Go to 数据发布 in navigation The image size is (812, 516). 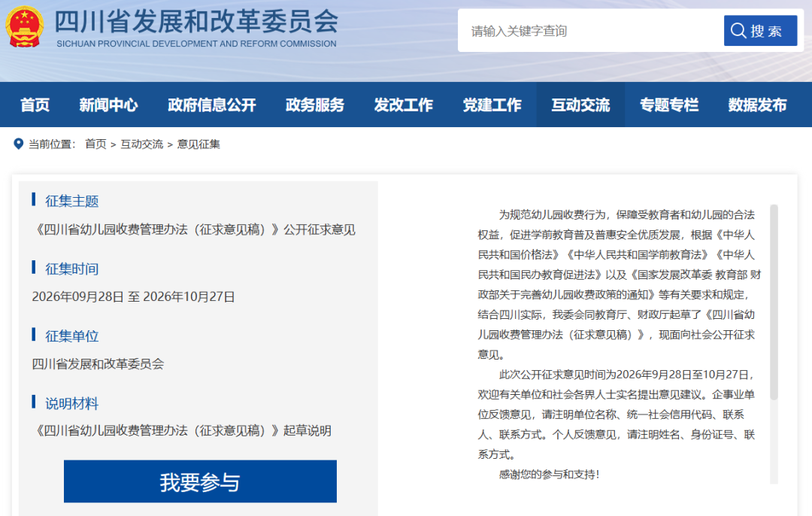[x=758, y=105]
